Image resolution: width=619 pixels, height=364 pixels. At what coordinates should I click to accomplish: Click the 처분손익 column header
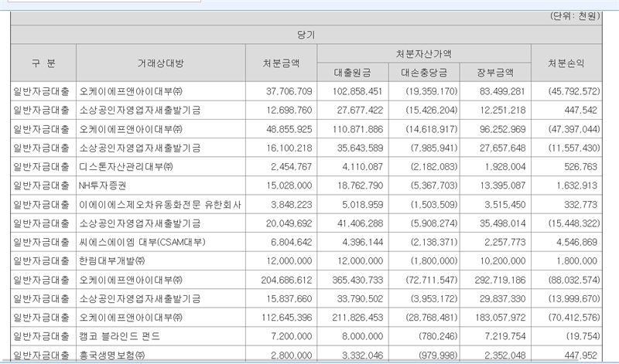[569, 63]
